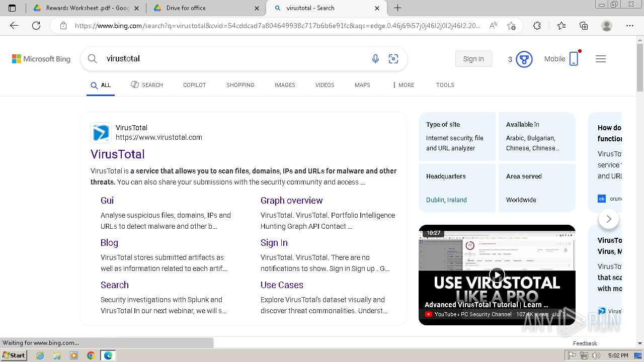Click the search magnifier icon in Bing box
Viewport: 644px width, 362px height.
(93, 59)
